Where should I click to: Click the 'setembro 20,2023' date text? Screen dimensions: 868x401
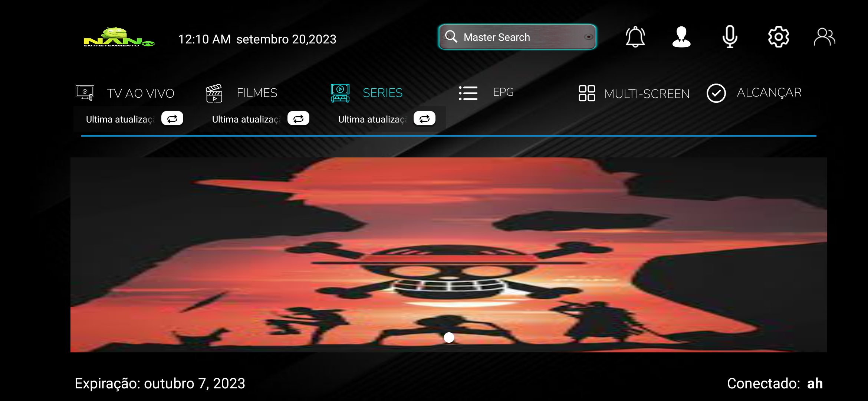286,39
